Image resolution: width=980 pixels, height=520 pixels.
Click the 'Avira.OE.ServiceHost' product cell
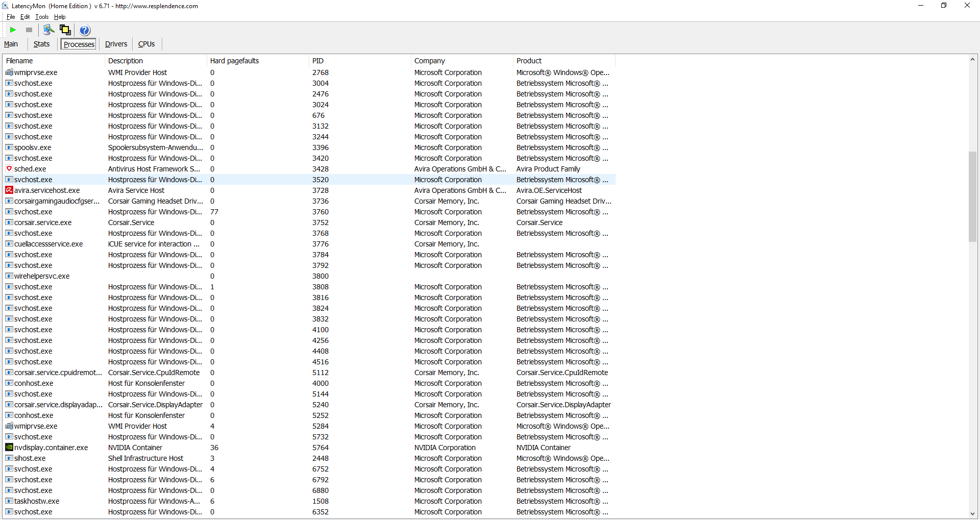549,190
